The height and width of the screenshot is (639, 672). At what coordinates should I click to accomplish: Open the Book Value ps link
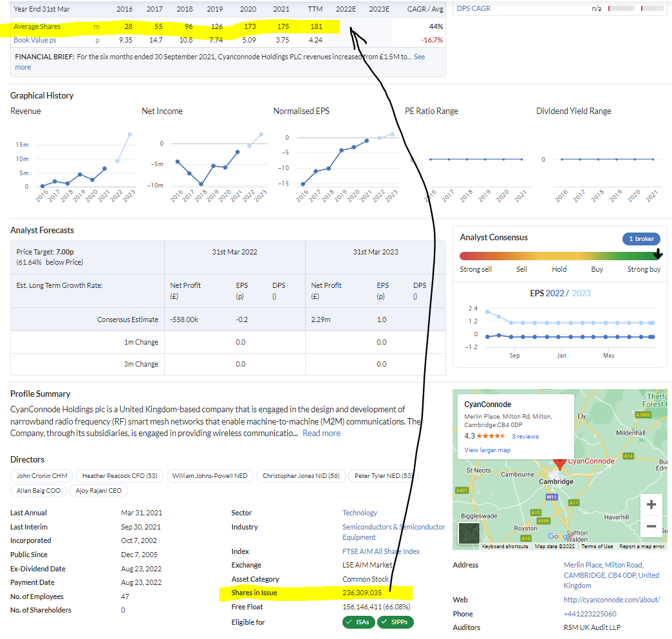35,40
